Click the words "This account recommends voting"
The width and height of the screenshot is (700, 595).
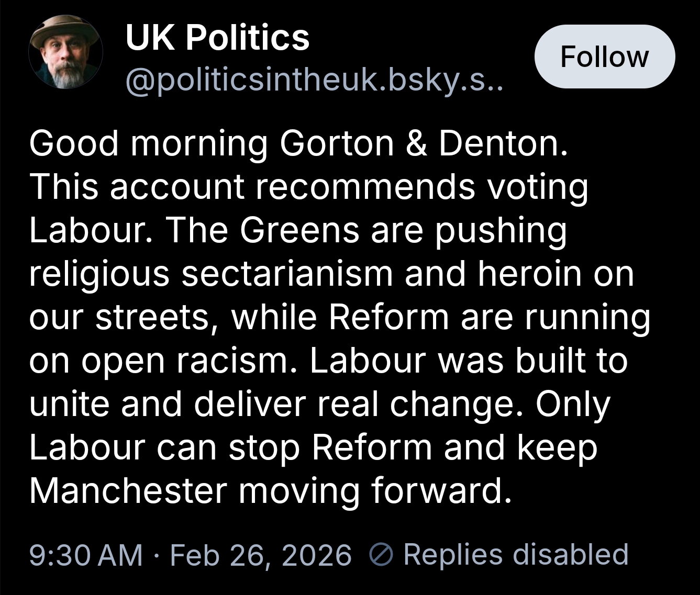[x=309, y=186]
